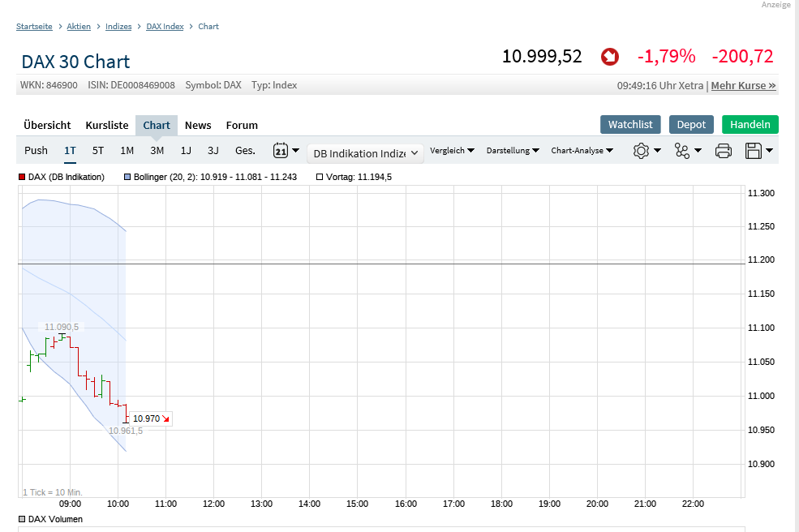Go to Startseite breadcrumb link
The height and width of the screenshot is (532, 799).
click(x=34, y=27)
